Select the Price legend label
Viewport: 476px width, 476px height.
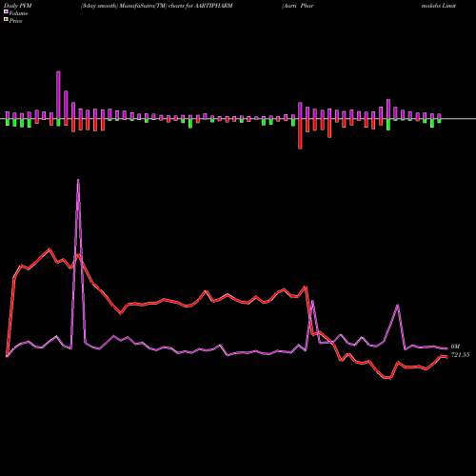pyautogui.click(x=15, y=21)
